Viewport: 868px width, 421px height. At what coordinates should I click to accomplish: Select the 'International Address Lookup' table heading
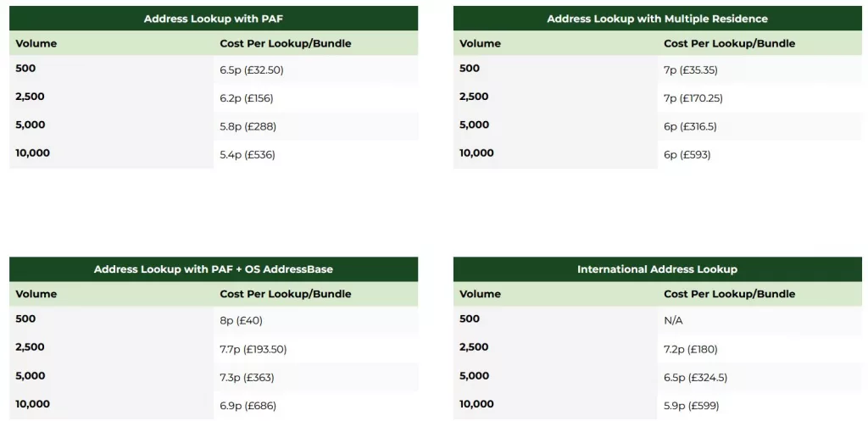click(657, 269)
